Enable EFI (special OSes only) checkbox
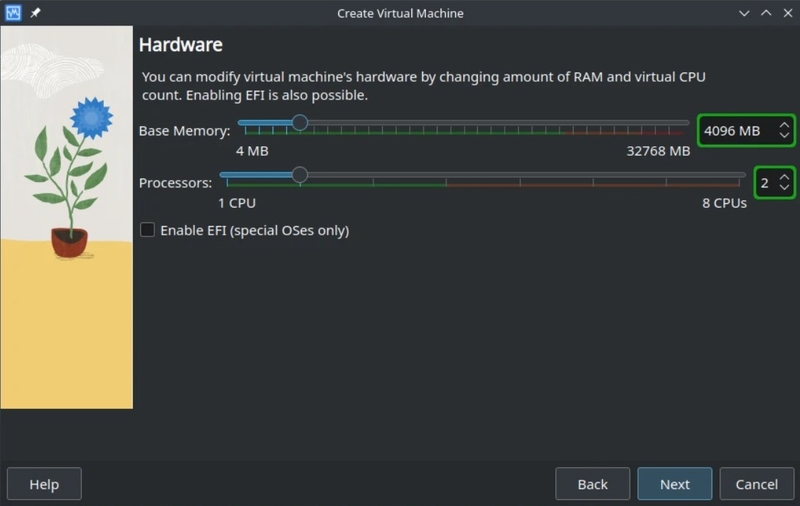Image resolution: width=800 pixels, height=506 pixels. (x=147, y=230)
